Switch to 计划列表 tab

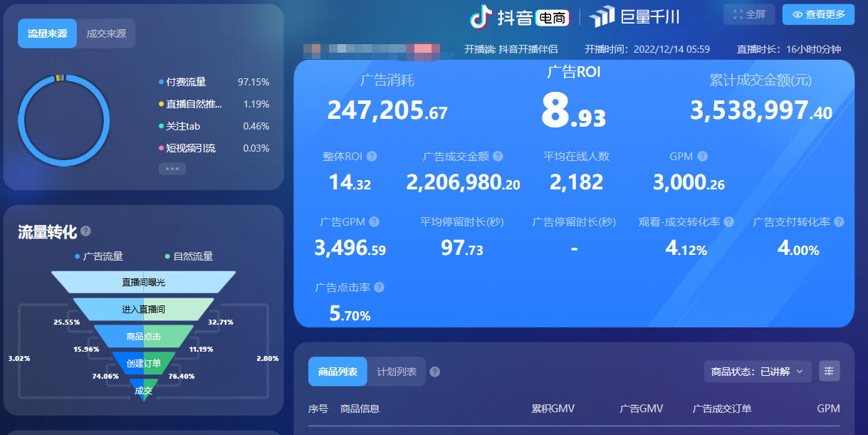(397, 372)
